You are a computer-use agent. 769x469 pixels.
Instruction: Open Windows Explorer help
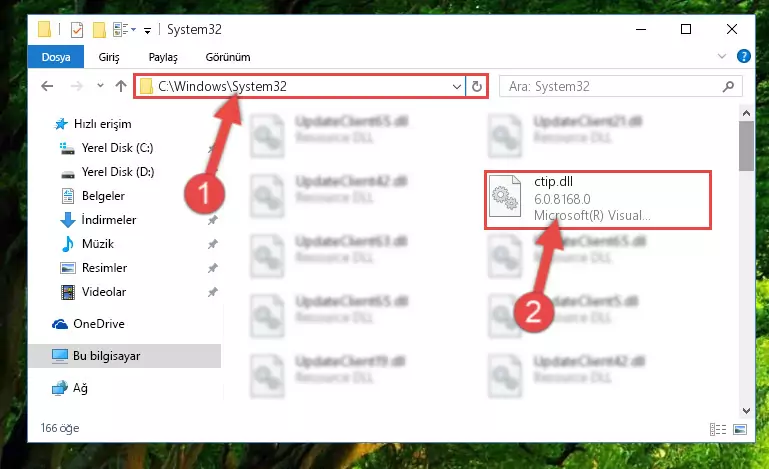coord(743,56)
